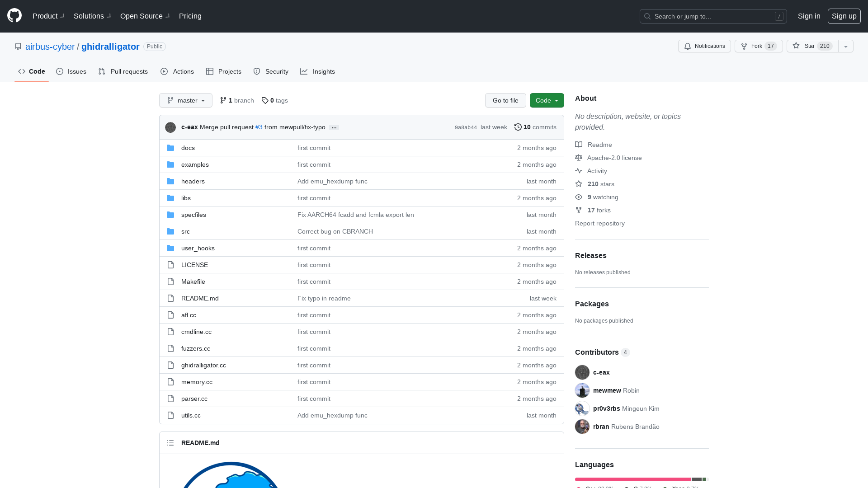This screenshot has width=868, height=488.
Task: Click pr0v3rbs contributor avatar
Action: tap(582, 408)
